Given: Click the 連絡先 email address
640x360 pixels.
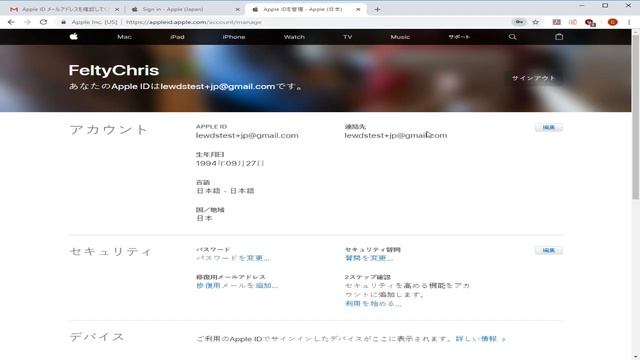Looking at the screenshot, I should click(396, 135).
